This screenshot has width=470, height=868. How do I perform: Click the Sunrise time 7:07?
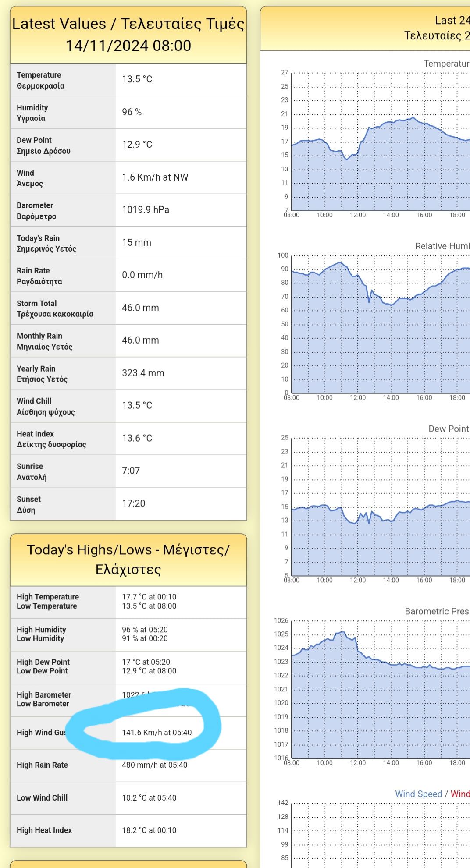coord(131,471)
